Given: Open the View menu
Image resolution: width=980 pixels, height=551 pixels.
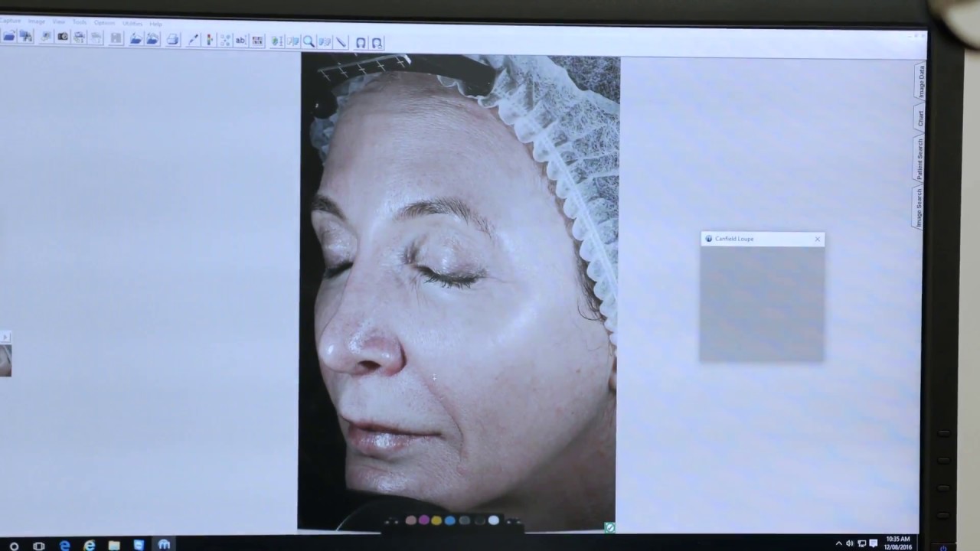Looking at the screenshot, I should point(59,22).
